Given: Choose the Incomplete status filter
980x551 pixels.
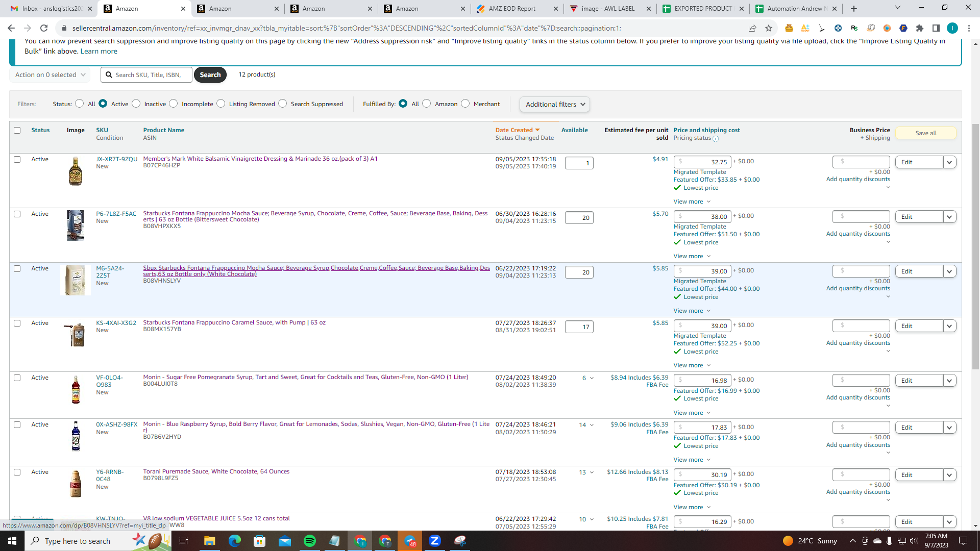Looking at the screenshot, I should (x=174, y=104).
